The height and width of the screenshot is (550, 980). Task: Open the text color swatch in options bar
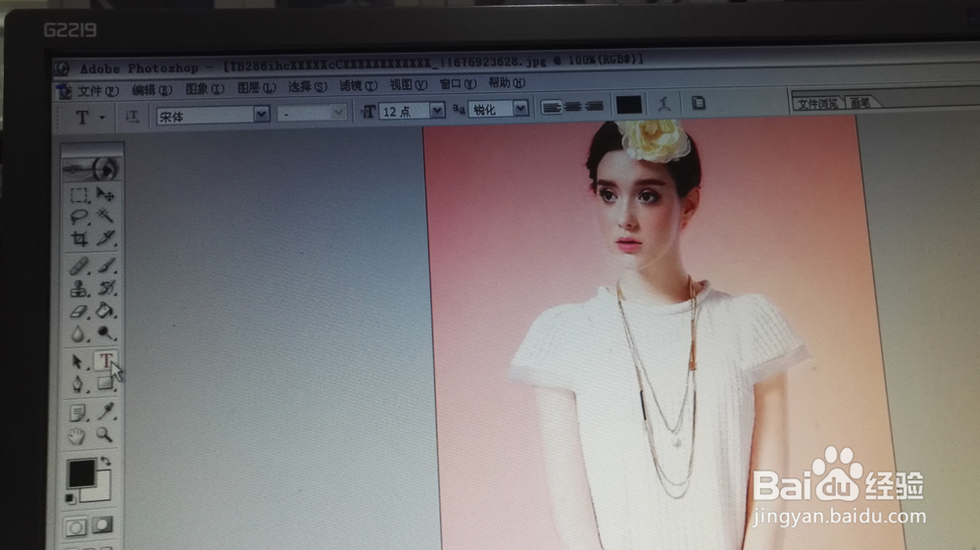coord(628,105)
